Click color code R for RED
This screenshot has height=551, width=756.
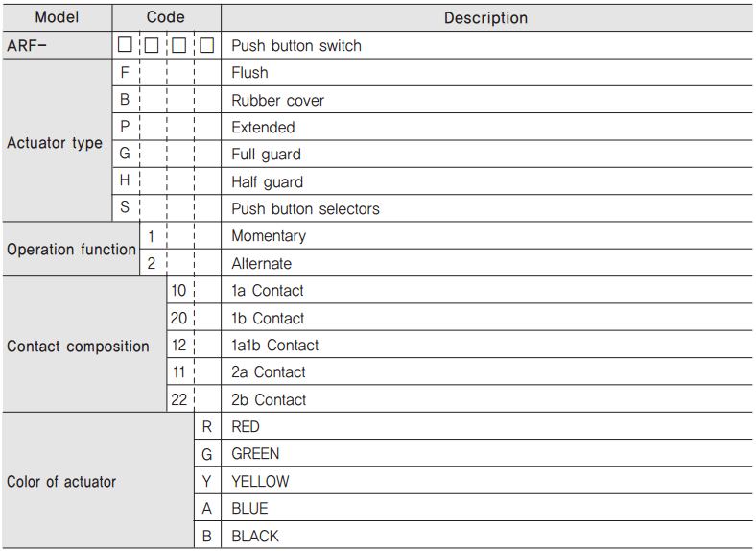207,426
